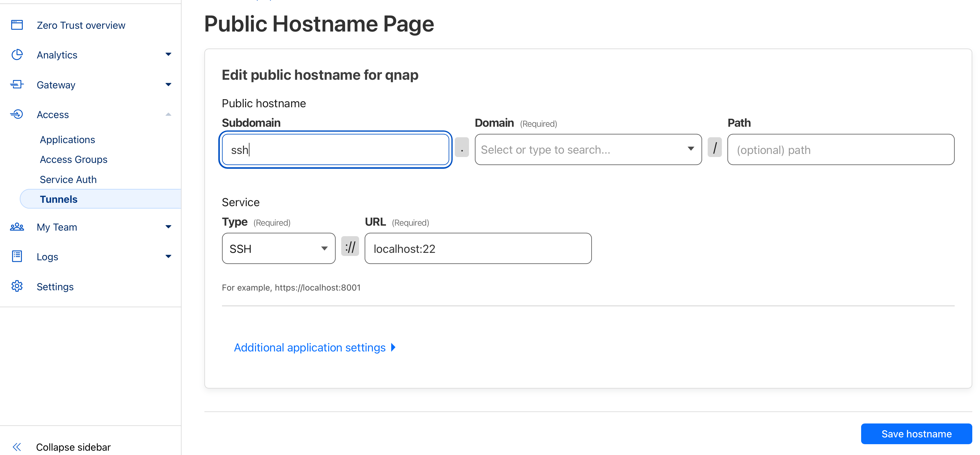
Task: Open the Domain search dropdown
Action: click(588, 150)
